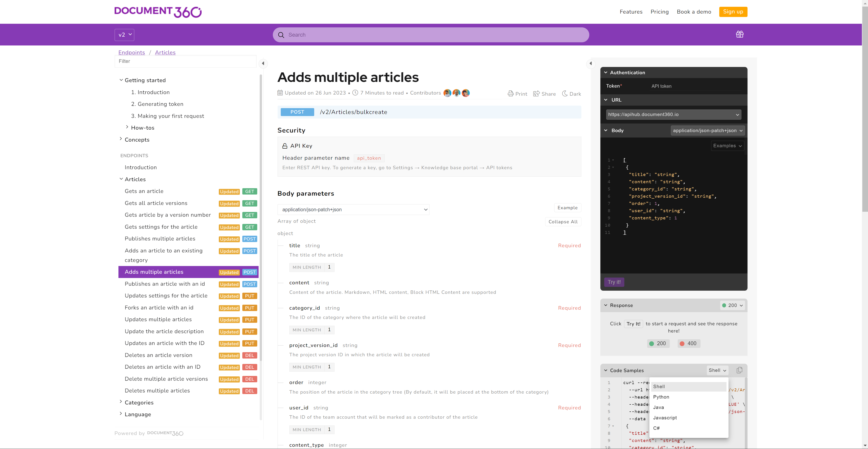This screenshot has height=449, width=868.
Task: Expand the Language section
Action: coord(121,414)
